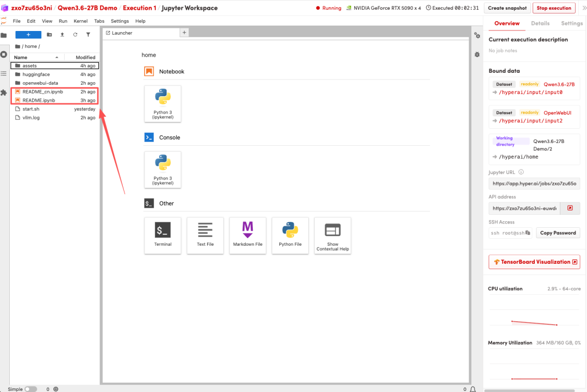Click the Jupyter URL field

click(534, 184)
